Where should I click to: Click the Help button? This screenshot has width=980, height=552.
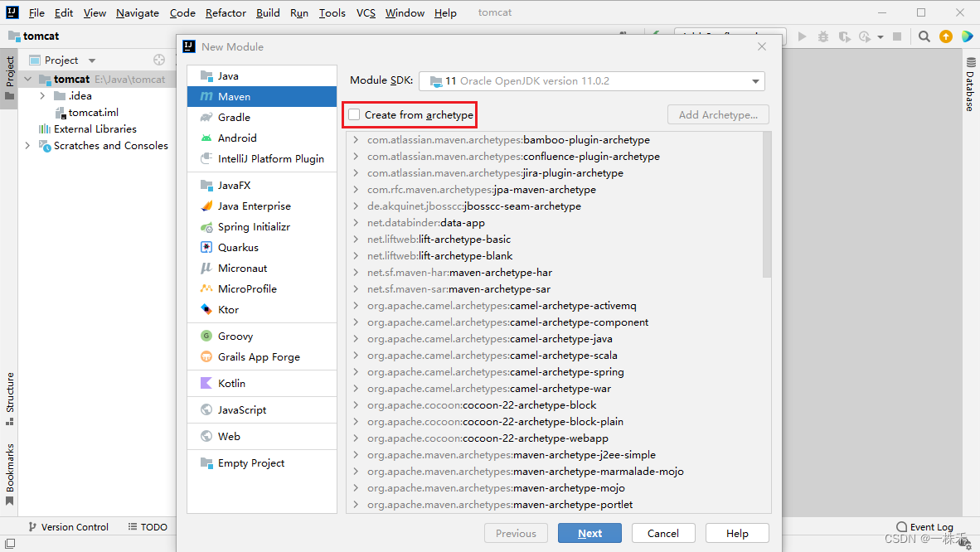point(737,533)
